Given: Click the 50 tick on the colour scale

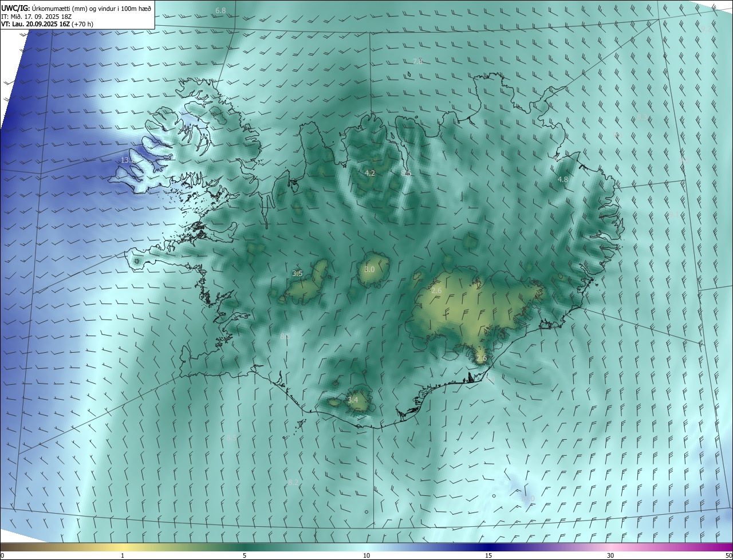Looking at the screenshot, I should pos(728,555).
